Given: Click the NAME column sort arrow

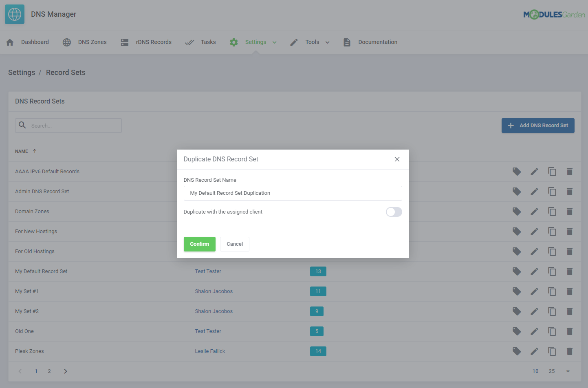Looking at the screenshot, I should click(x=35, y=151).
